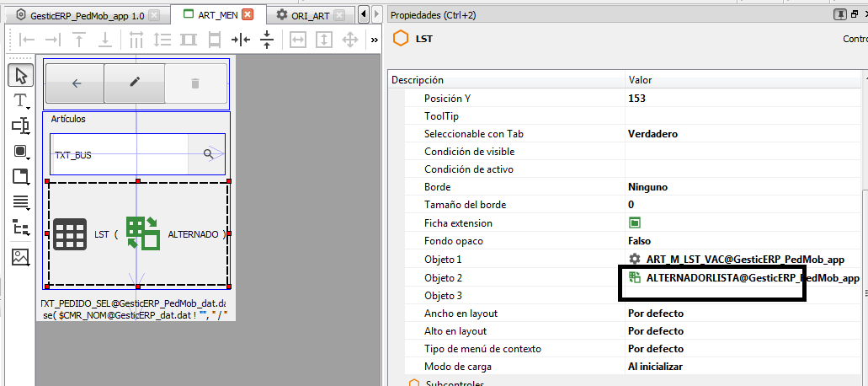Click the pencil edit button in form

tap(135, 83)
